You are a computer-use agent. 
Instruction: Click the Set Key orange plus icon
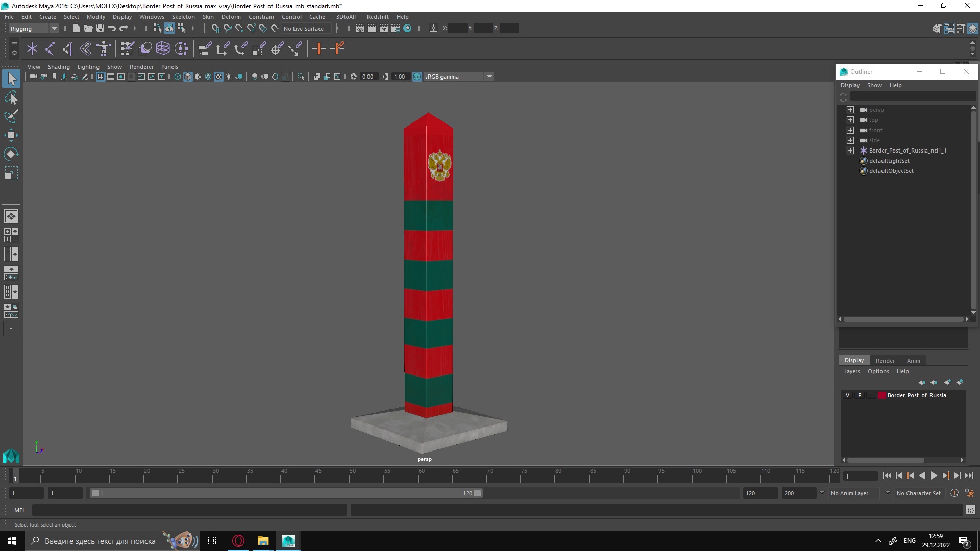pyautogui.click(x=319, y=49)
